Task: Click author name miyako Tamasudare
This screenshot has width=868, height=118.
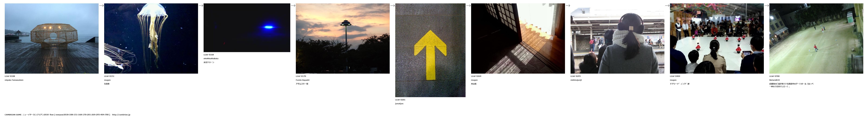Action: click(x=14, y=80)
